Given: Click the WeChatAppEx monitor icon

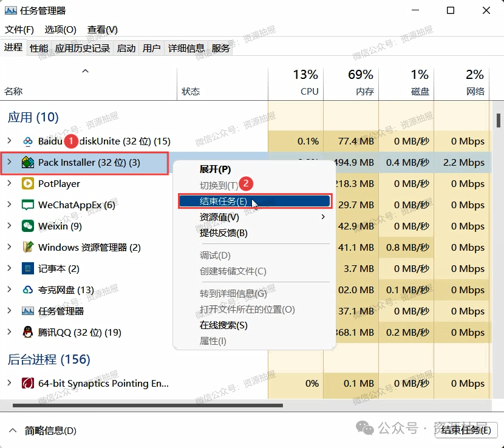Looking at the screenshot, I should pos(28,205).
